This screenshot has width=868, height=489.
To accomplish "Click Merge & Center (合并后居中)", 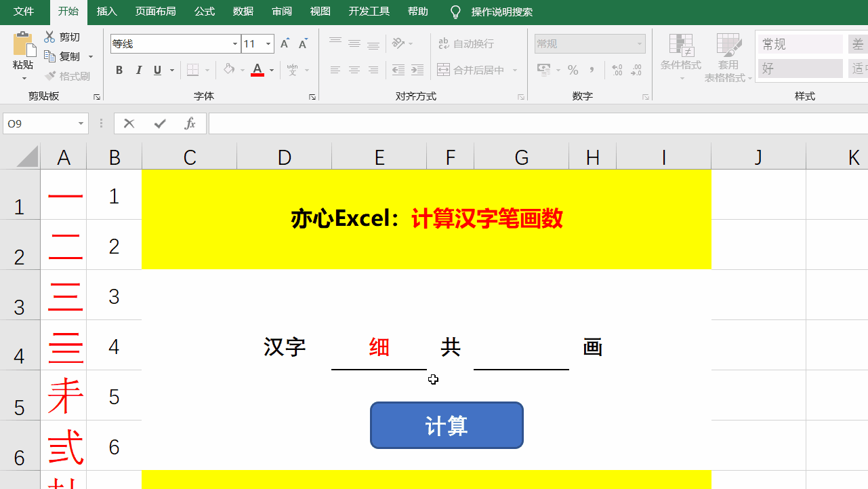I will [471, 70].
